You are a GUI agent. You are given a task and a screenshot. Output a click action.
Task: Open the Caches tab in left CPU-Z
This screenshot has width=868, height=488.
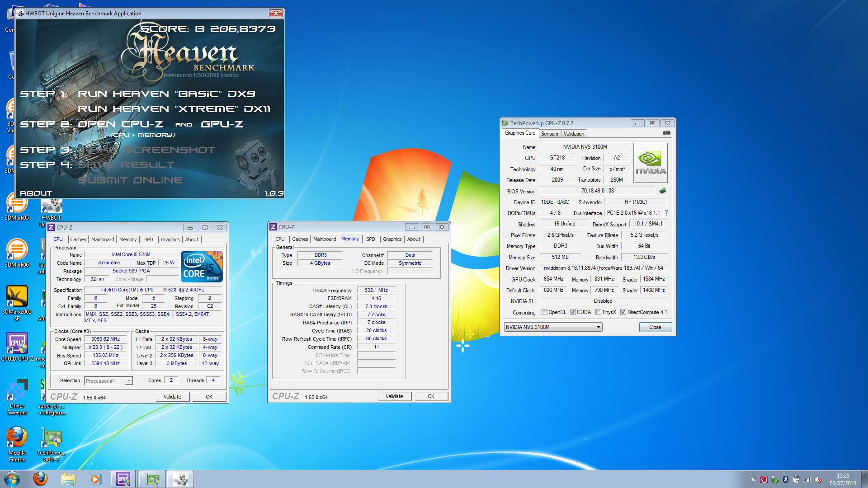pyautogui.click(x=78, y=239)
